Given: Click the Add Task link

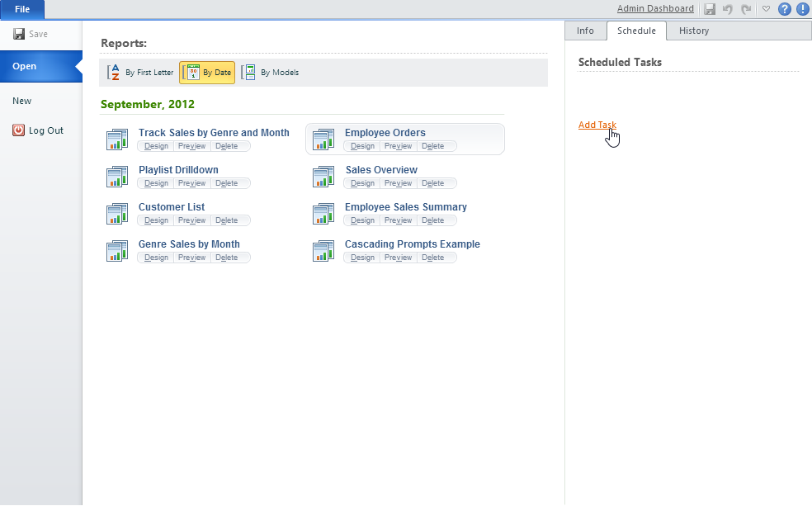Looking at the screenshot, I should coord(597,125).
